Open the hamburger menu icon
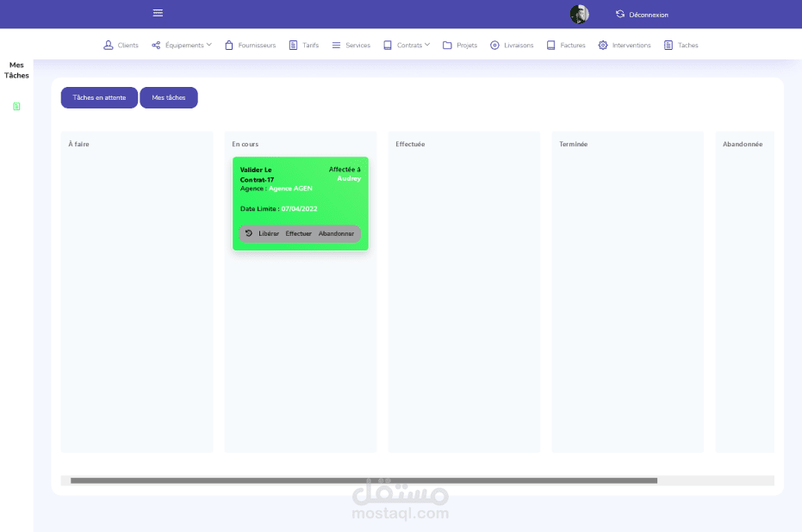 tap(158, 13)
